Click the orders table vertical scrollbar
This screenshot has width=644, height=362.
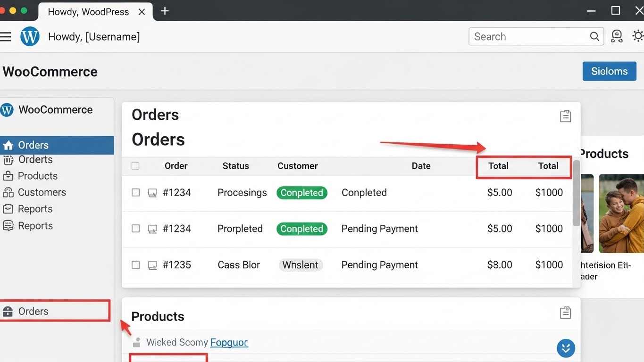576,193
